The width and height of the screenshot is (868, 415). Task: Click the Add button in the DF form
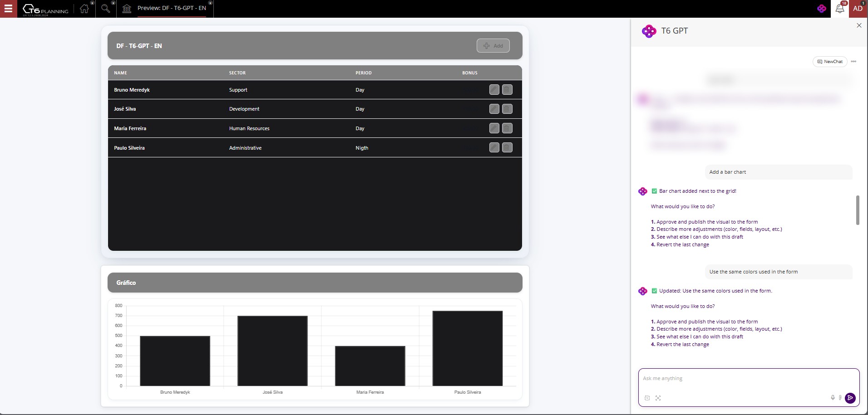click(x=493, y=46)
